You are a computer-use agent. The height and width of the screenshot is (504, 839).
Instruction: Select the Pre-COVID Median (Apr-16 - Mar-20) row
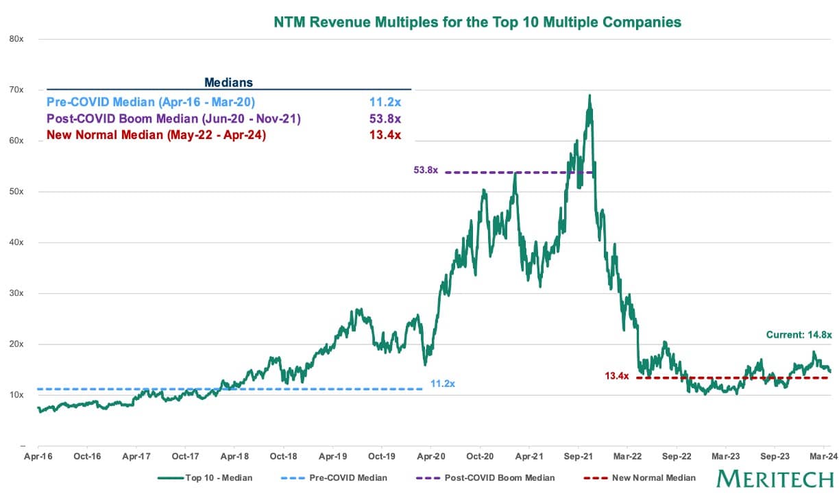[224, 101]
